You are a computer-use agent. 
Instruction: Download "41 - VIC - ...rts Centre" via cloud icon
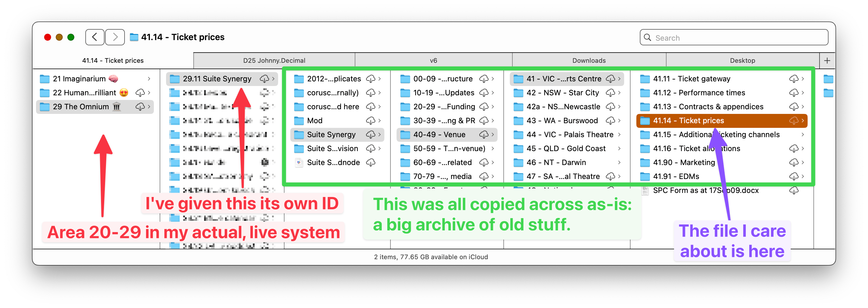tap(611, 79)
